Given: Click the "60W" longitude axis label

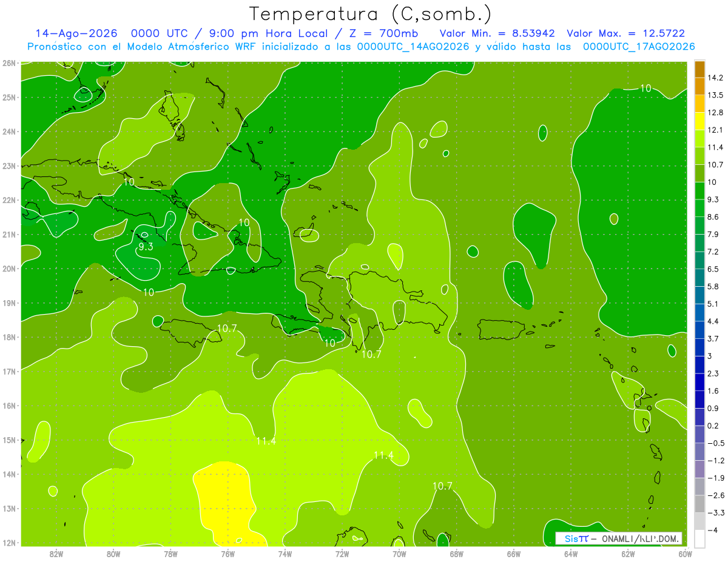Looking at the screenshot, I should (x=685, y=554).
